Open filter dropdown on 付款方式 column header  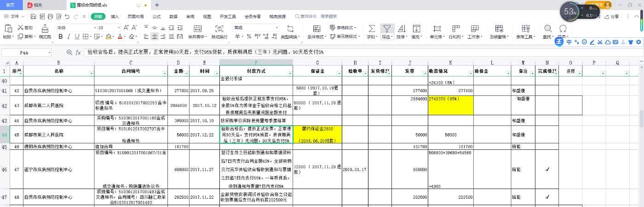pos(289,73)
